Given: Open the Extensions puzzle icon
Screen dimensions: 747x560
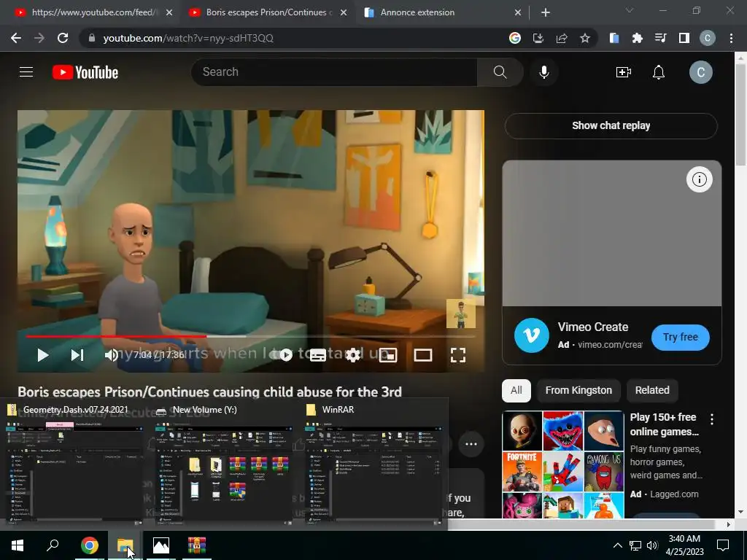Looking at the screenshot, I should [x=637, y=38].
